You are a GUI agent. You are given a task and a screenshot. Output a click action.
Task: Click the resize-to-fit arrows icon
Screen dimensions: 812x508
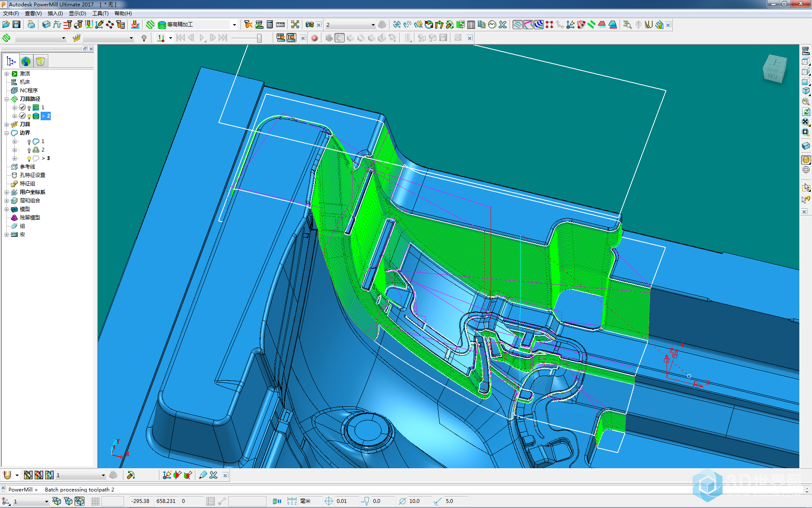point(295,25)
